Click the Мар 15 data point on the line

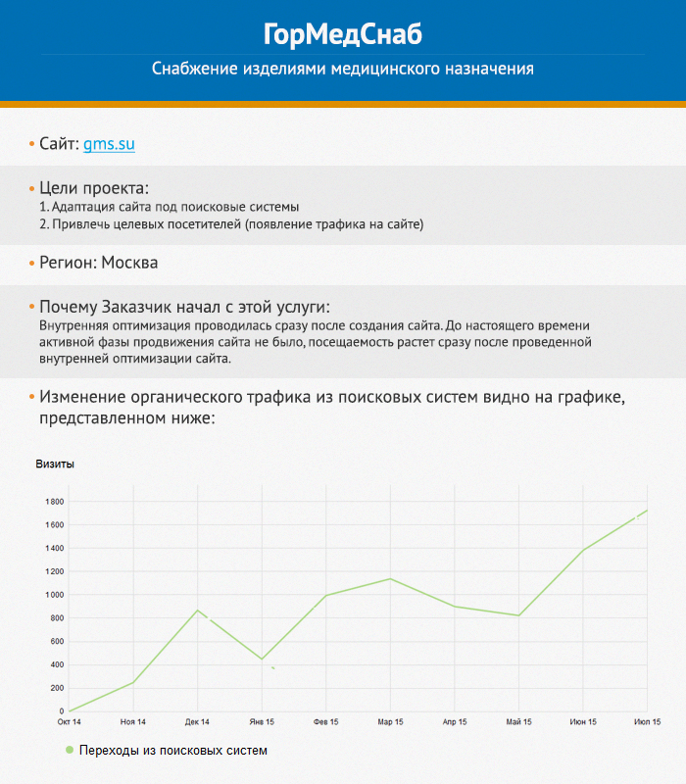pos(390,578)
